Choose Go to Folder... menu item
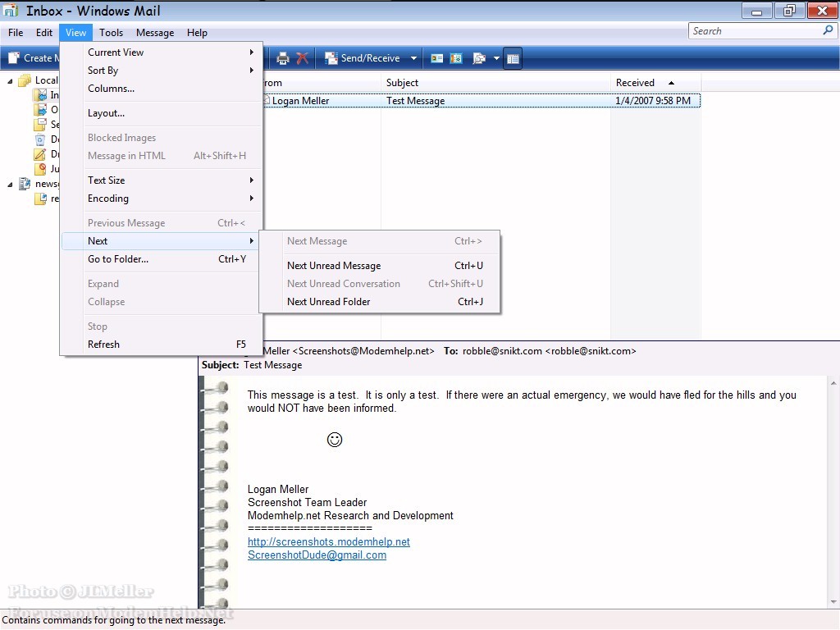840x630 pixels. pyautogui.click(x=161, y=259)
